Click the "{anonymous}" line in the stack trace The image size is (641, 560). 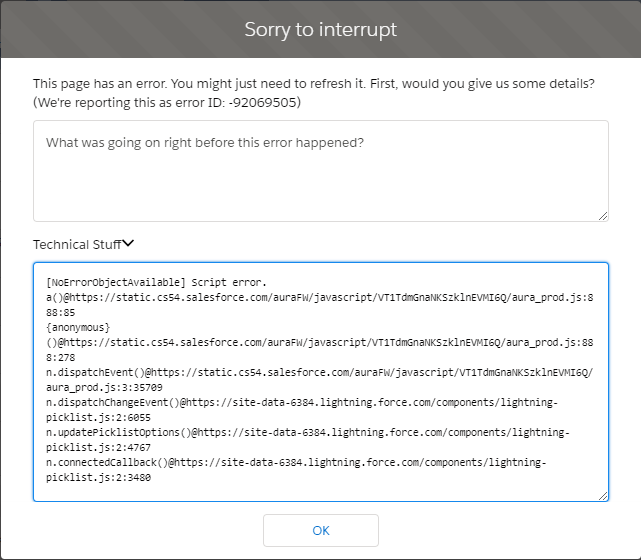(78, 326)
